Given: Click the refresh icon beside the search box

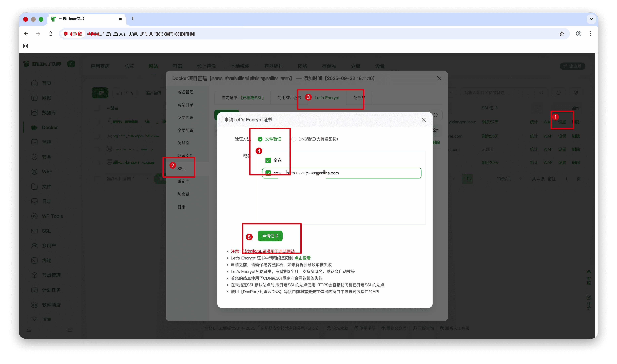Looking at the screenshot, I should (x=558, y=93).
